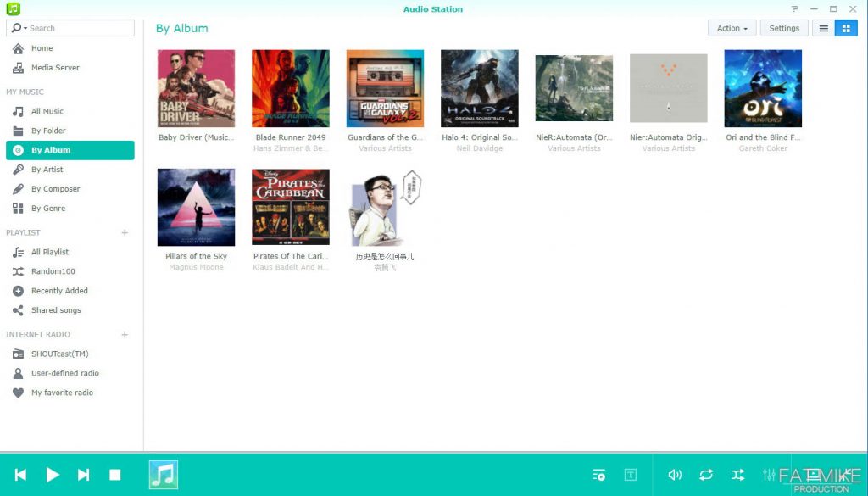The image size is (868, 496).
Task: Open the Baby Driver album cover
Action: click(x=196, y=88)
